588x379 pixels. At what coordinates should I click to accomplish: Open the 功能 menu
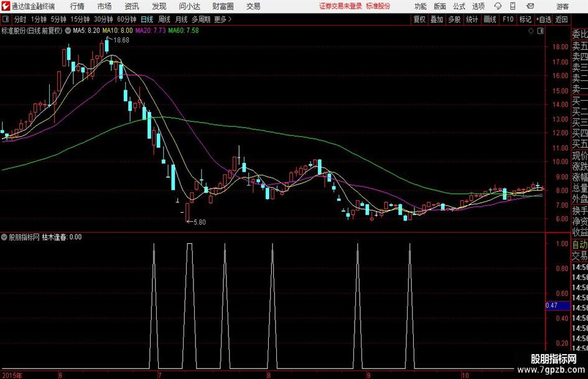pos(421,6)
